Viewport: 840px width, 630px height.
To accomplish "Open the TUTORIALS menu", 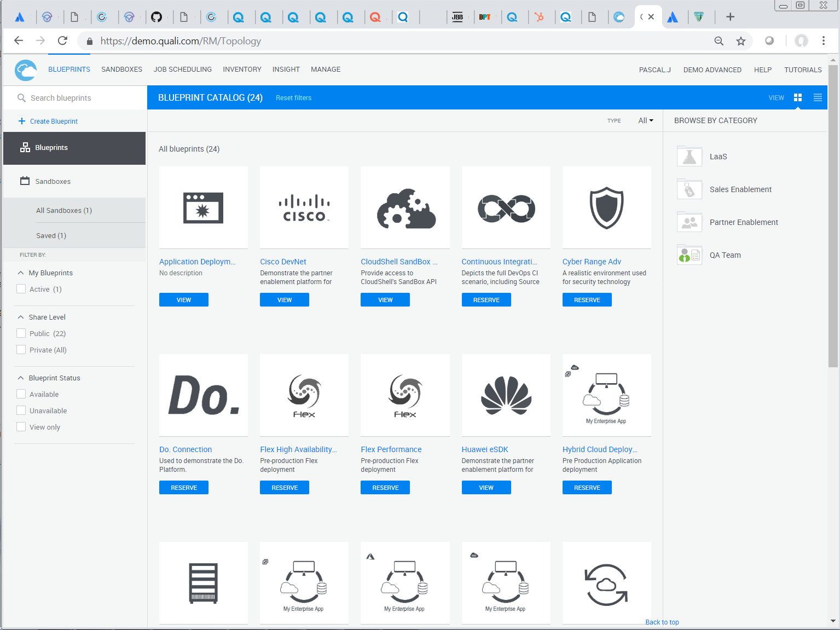I will 803,70.
